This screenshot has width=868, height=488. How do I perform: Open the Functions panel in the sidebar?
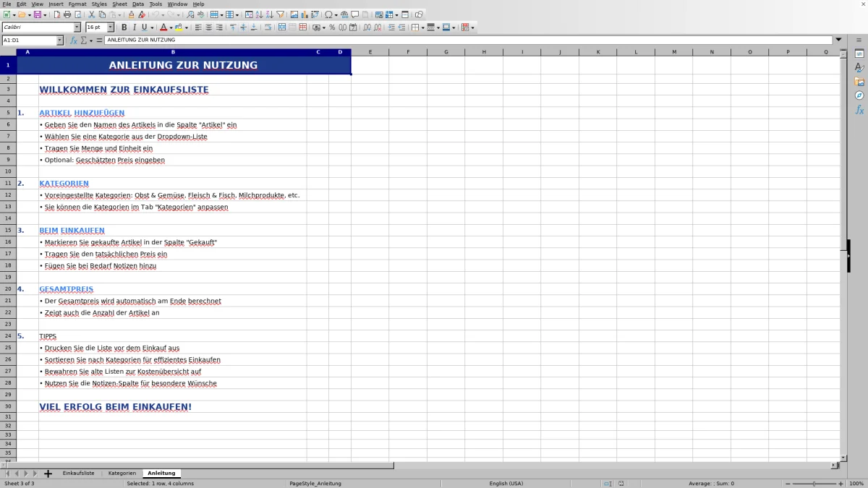tap(859, 110)
